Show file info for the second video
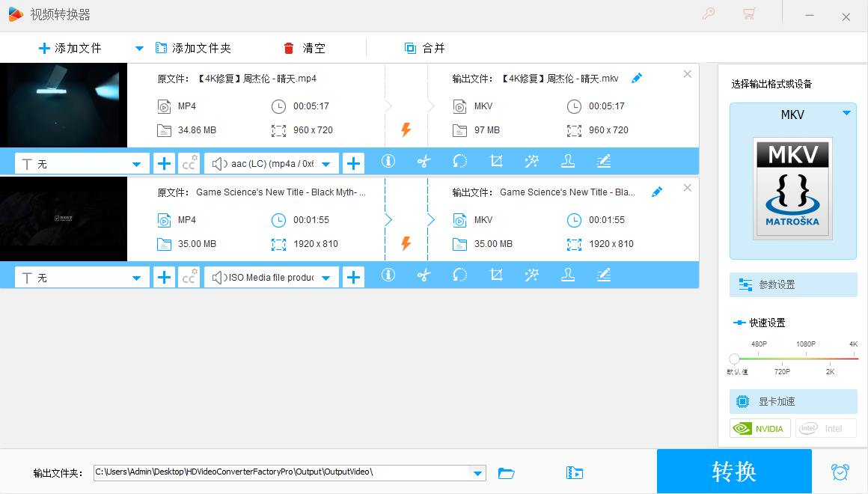Image resolution: width=868 pixels, height=494 pixels. 388,276
